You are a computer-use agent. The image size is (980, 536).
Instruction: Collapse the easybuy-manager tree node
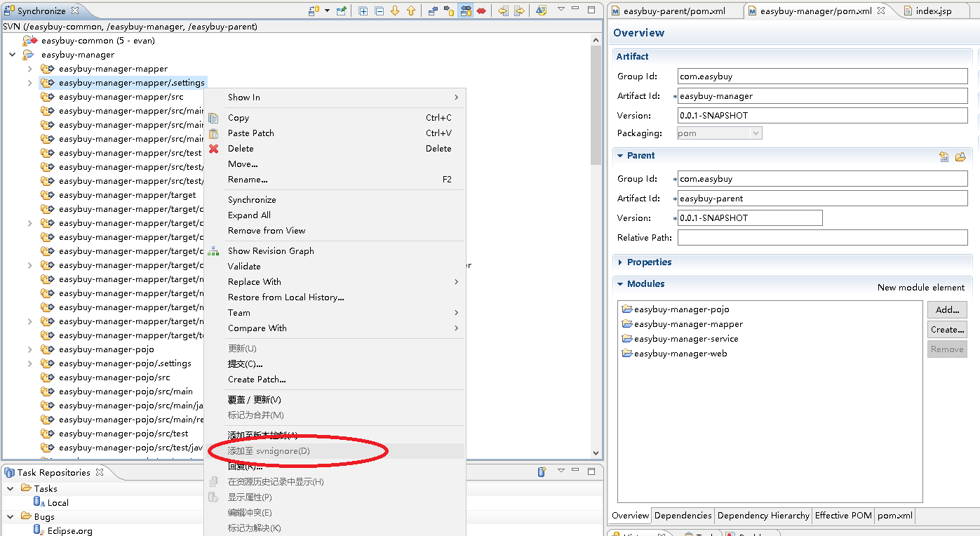point(12,55)
